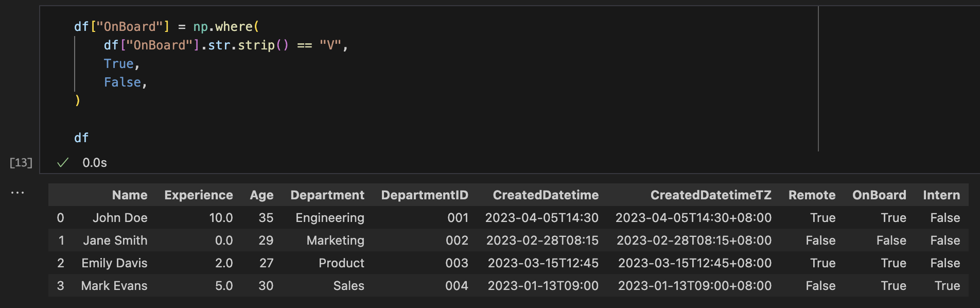Click the execution count [13] label
This screenshot has width=980, height=308.
tap(21, 163)
